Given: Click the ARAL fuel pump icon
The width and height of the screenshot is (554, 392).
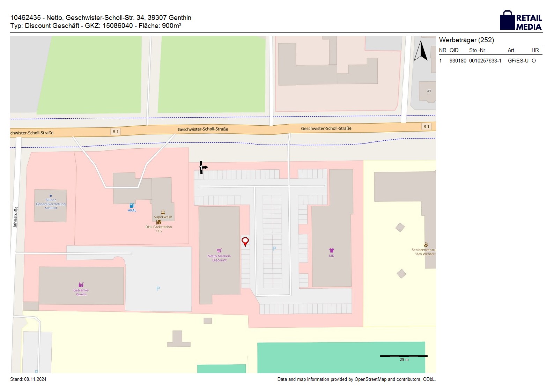Looking at the screenshot, I should click(132, 206).
